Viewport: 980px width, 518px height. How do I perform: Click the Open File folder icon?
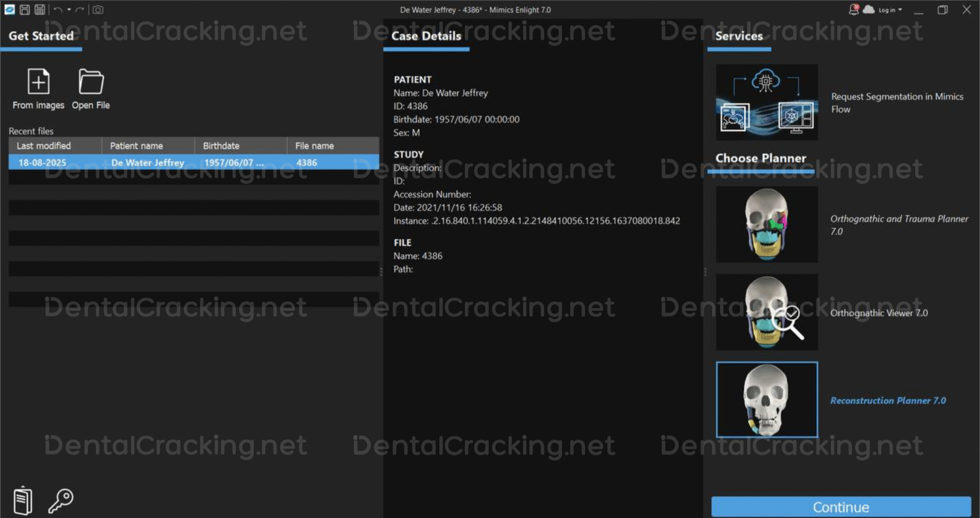tap(91, 81)
